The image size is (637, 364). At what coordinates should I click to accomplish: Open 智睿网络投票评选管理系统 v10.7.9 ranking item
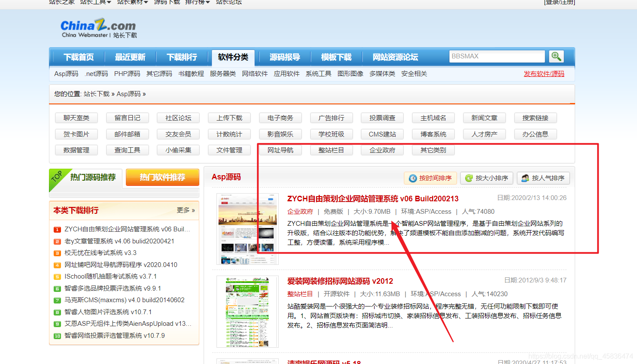tap(115, 336)
